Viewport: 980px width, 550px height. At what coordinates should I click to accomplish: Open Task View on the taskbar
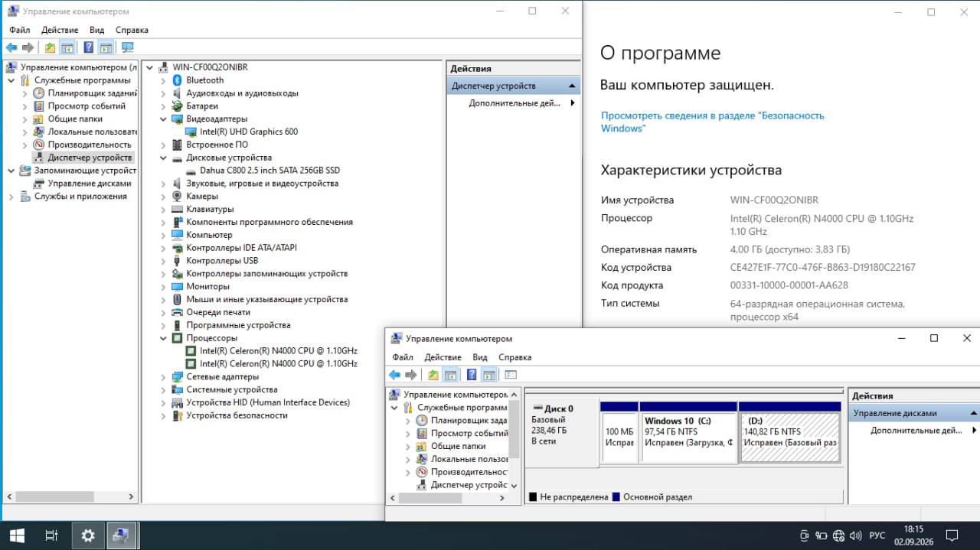pos(51,535)
